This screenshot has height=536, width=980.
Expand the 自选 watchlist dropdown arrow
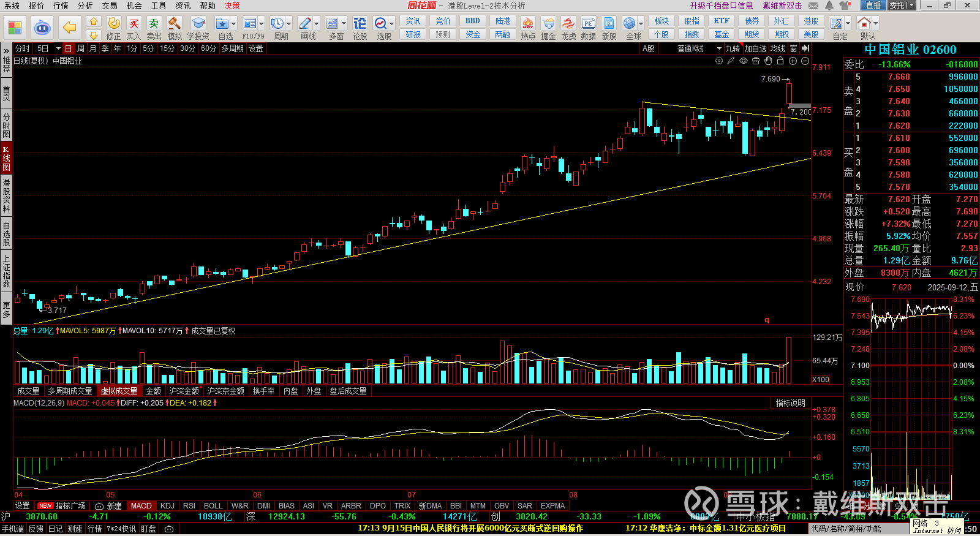point(234,24)
